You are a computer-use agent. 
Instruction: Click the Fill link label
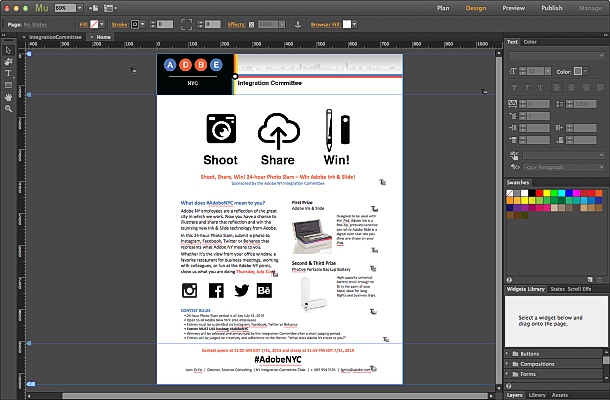tap(83, 25)
